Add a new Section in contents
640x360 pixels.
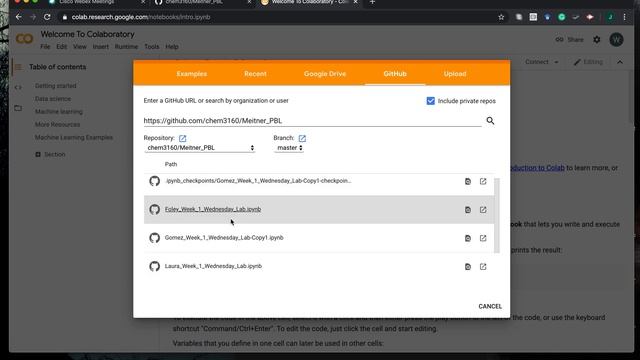[50, 154]
